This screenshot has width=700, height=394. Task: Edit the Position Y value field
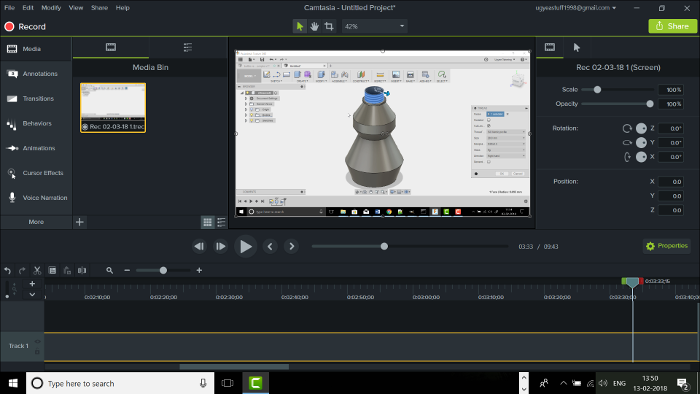(671, 196)
